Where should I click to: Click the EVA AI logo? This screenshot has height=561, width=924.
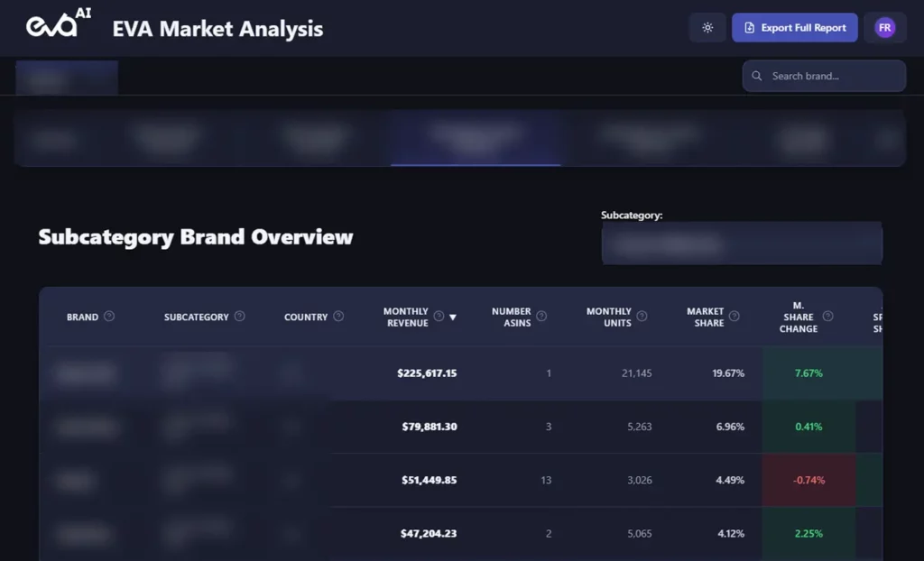point(58,26)
